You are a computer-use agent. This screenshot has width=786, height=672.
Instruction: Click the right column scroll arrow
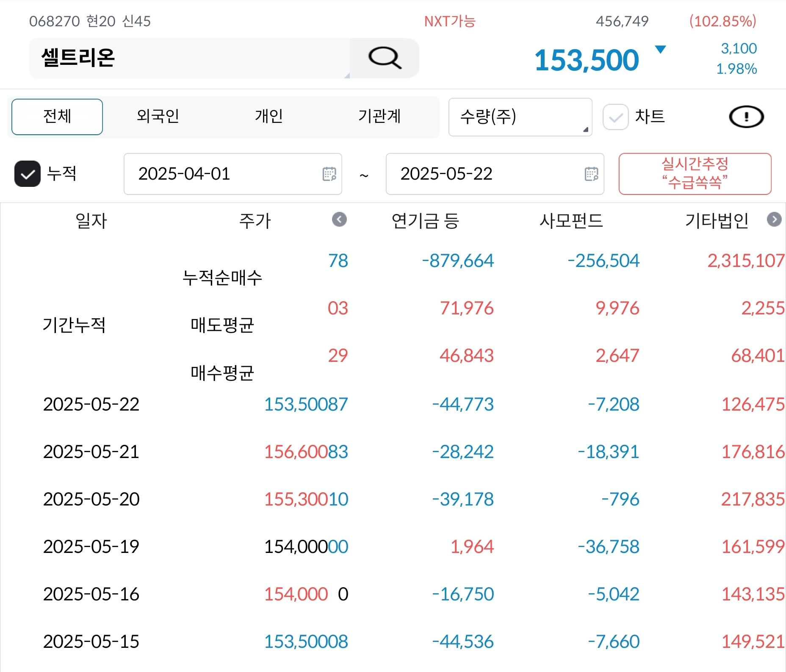click(774, 219)
